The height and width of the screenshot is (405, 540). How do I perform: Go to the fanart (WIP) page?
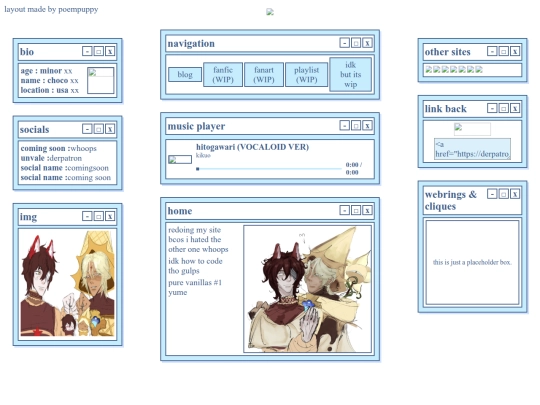pos(264,74)
